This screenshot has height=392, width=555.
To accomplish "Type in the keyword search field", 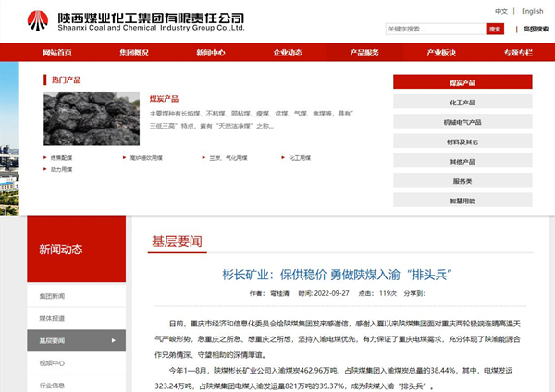I will click(x=435, y=29).
